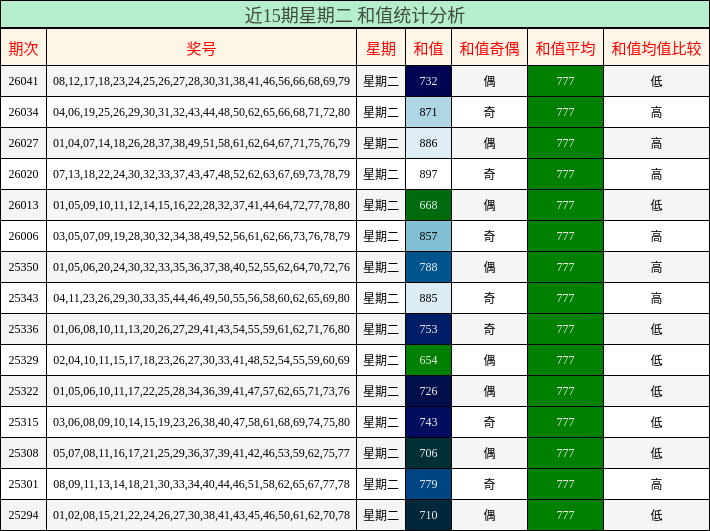The image size is (710, 531).
Task: Select period number 25315
Action: point(24,422)
